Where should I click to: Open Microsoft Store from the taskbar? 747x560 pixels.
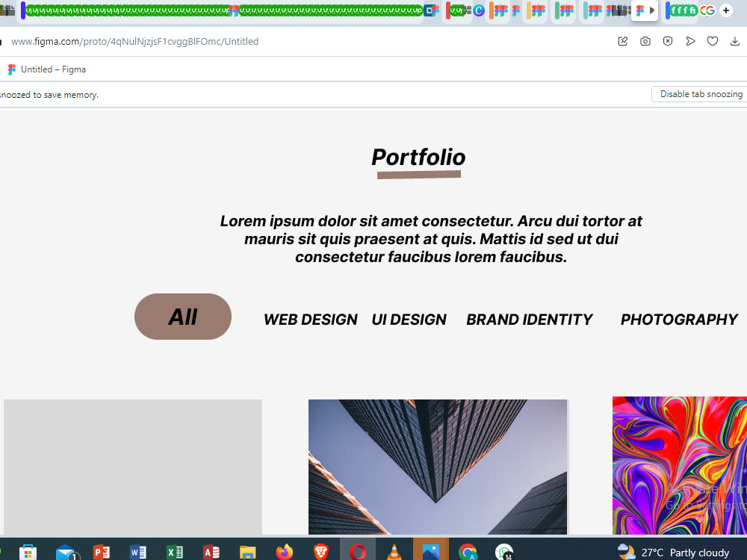[x=28, y=553]
